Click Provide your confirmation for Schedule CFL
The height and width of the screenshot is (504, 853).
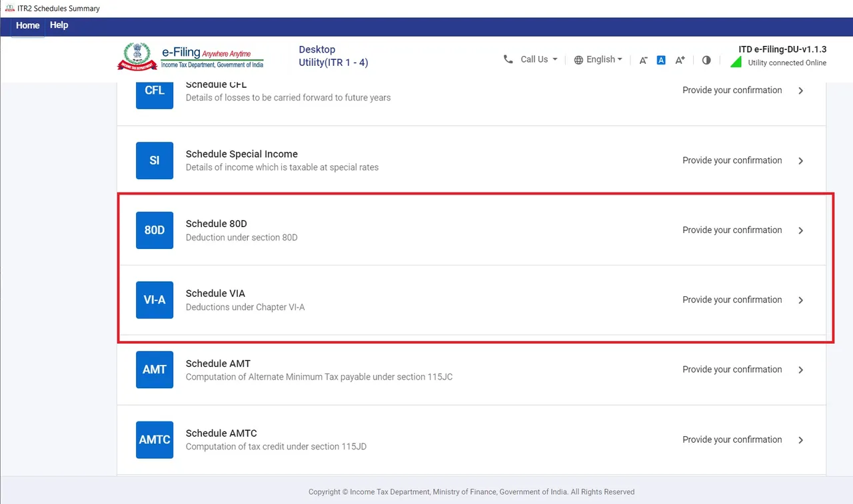click(x=732, y=90)
